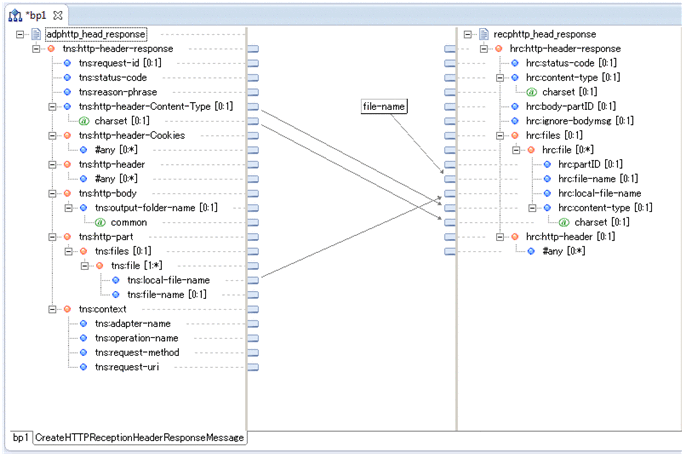Select the file-name mapping function box
The height and width of the screenshot is (457, 685).
point(384,106)
